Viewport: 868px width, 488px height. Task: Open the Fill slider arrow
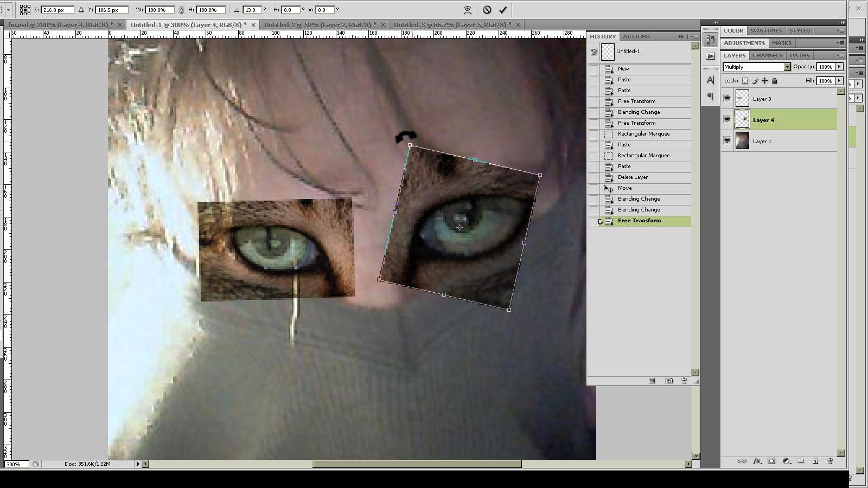[x=839, y=81]
